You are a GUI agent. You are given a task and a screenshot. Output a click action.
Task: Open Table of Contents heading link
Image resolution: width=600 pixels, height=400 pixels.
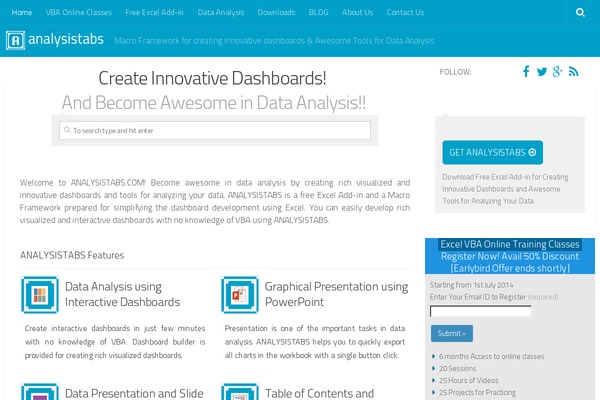click(x=320, y=393)
